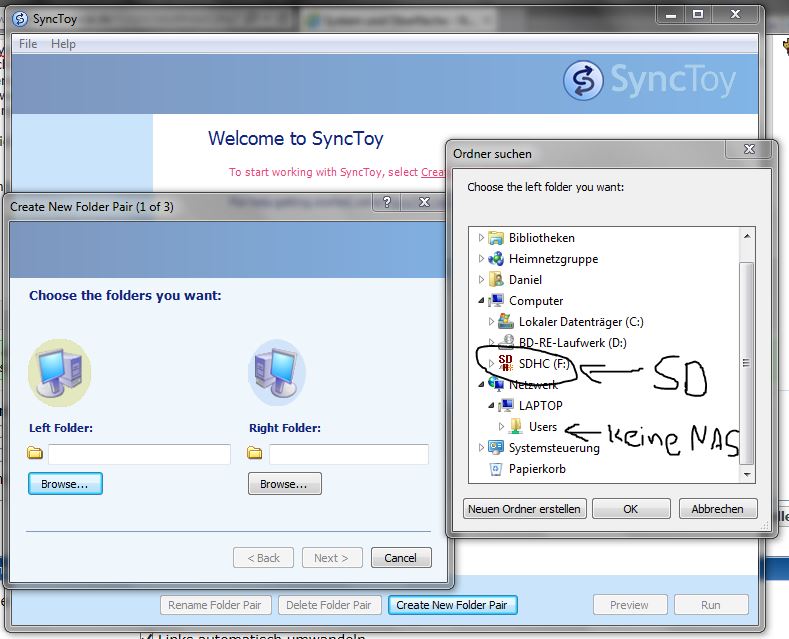The width and height of the screenshot is (789, 639).
Task: Click Delete Folder Pair button
Action: click(329, 605)
